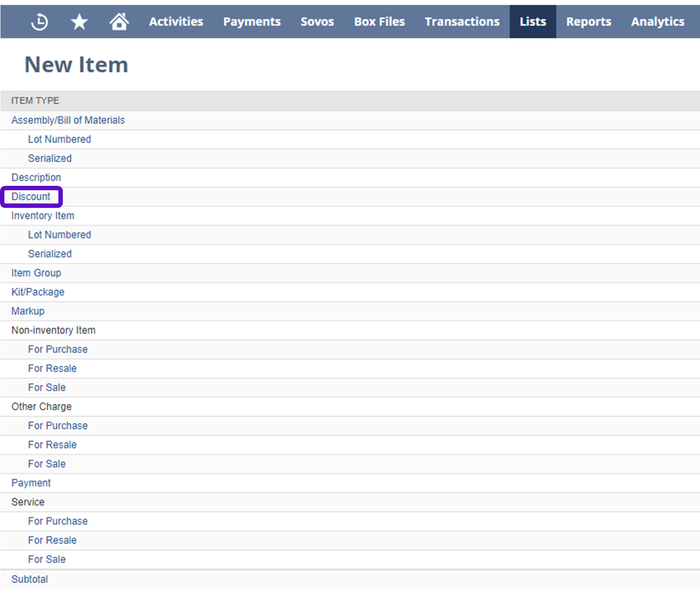This screenshot has width=700, height=606.
Task: Open the Transactions menu
Action: click(x=462, y=22)
